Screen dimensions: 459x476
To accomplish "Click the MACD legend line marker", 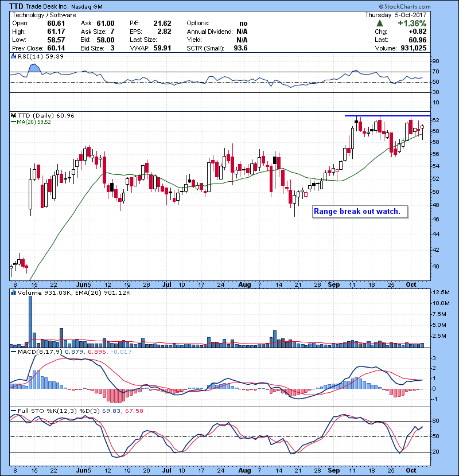I will tap(13, 352).
